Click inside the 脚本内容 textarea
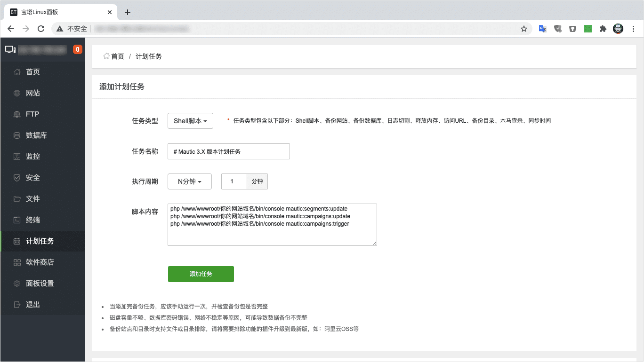644x362 pixels. [272, 225]
